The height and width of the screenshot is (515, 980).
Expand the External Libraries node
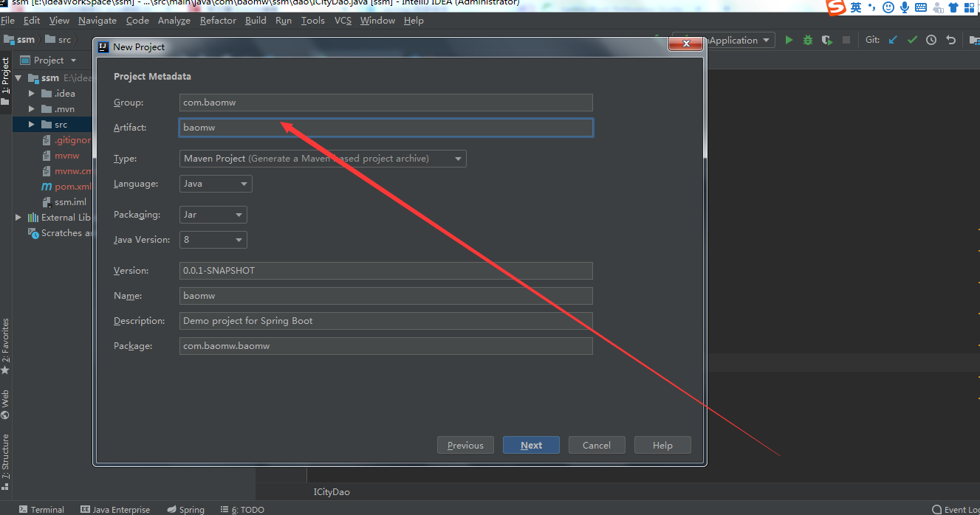pyautogui.click(x=18, y=218)
